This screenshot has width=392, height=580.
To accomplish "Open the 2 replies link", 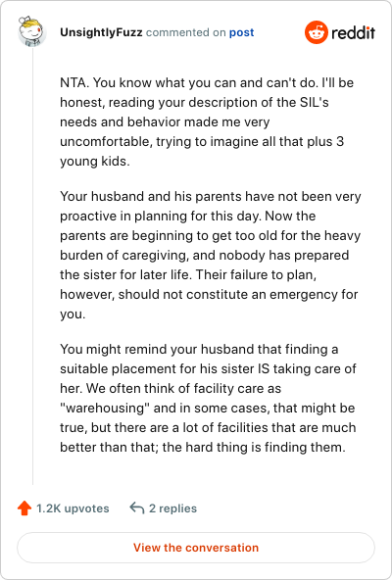I will [172, 508].
